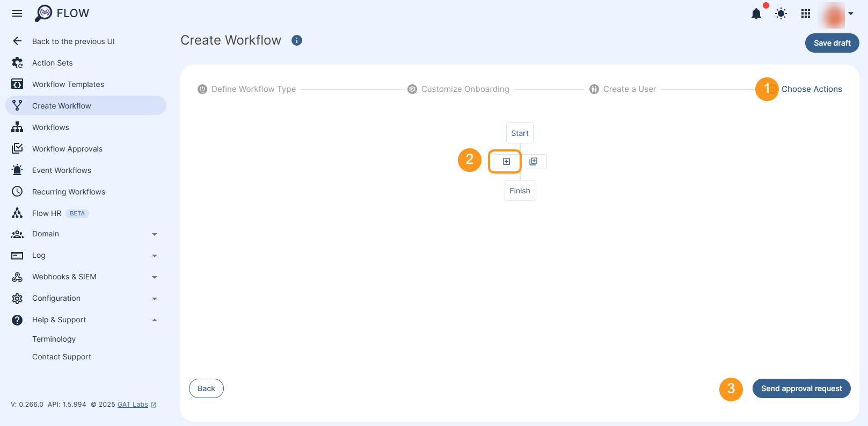Click the Log icon in sidebar
Image resolution: width=868 pixels, height=426 pixels.
pyautogui.click(x=17, y=256)
